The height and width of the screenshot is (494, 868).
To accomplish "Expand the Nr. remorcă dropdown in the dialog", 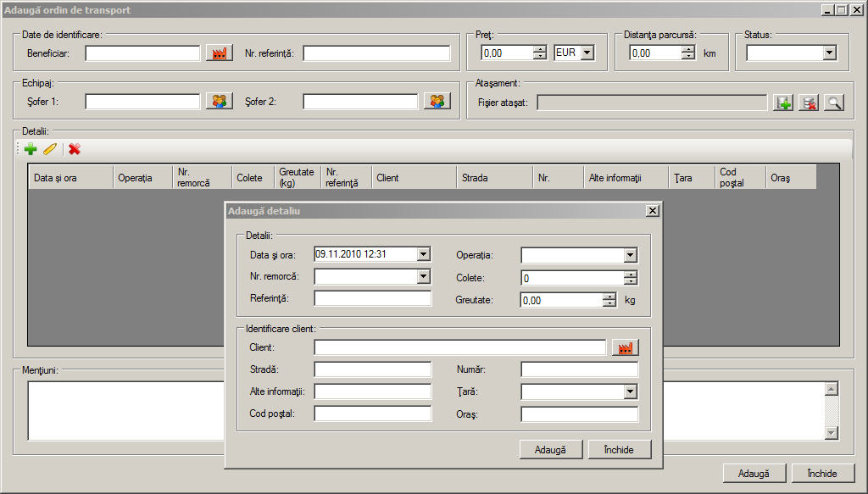I will [424, 276].
